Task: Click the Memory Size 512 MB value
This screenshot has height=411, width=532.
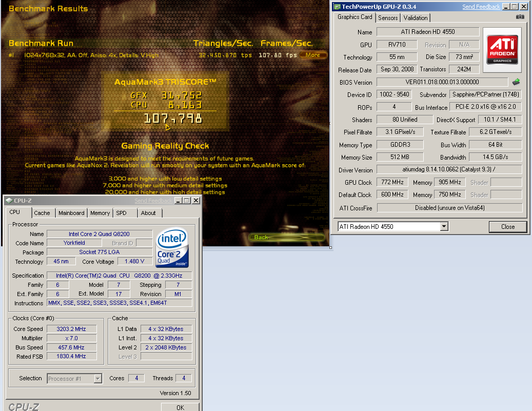Action: pos(400,157)
